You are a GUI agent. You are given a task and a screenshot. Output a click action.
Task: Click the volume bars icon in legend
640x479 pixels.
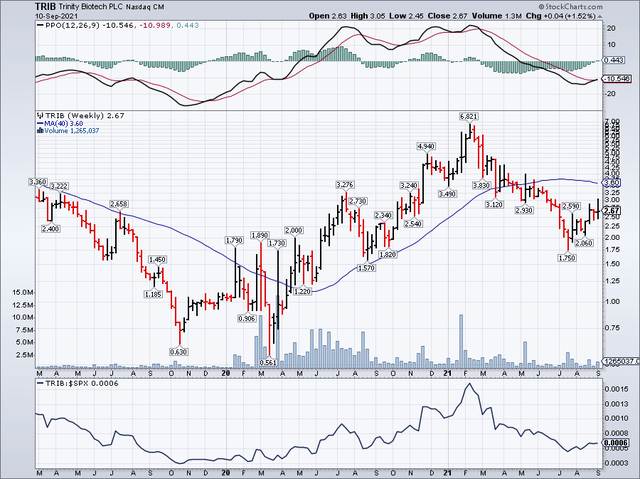pyautogui.click(x=40, y=131)
